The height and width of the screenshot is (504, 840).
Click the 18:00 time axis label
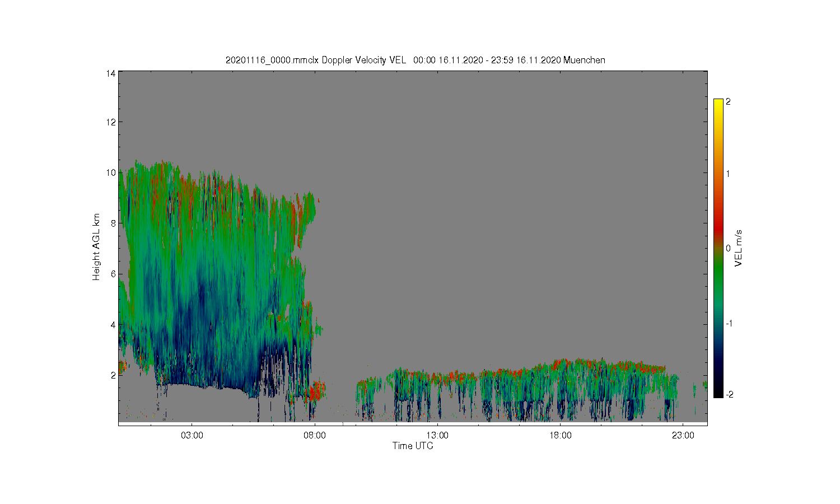point(560,436)
